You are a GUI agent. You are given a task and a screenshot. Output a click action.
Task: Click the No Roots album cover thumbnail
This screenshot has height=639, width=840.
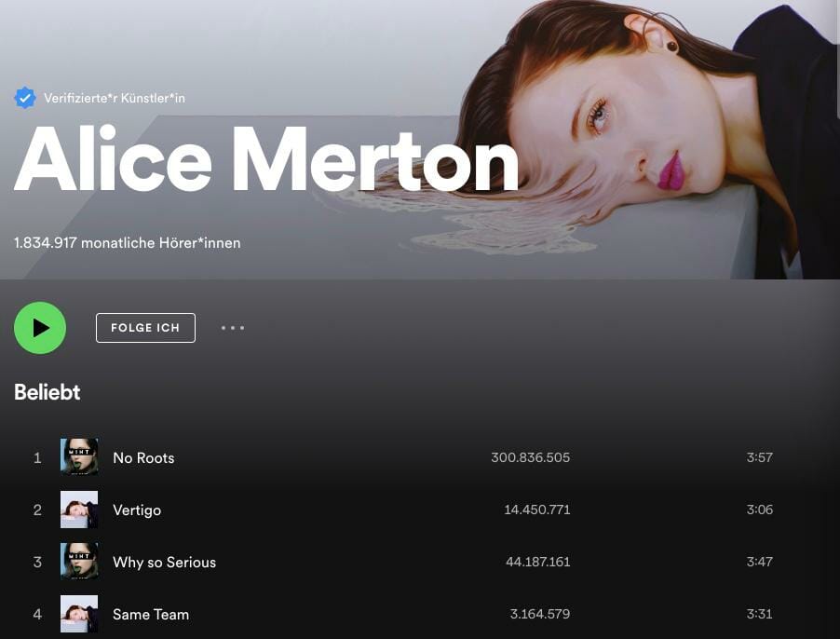pos(79,456)
